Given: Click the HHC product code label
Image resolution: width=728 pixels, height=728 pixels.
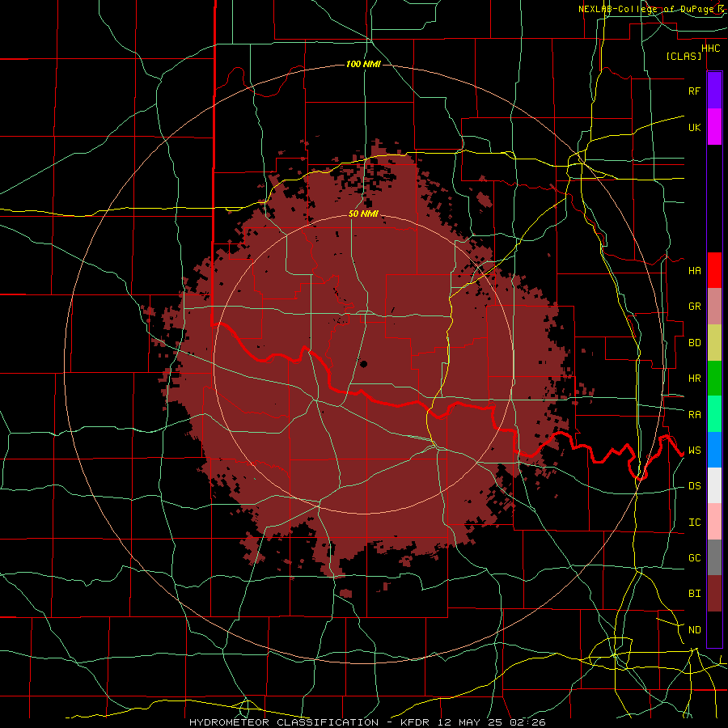Looking at the screenshot, I should [710, 49].
